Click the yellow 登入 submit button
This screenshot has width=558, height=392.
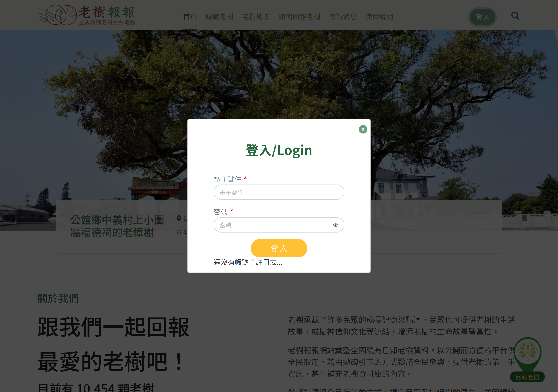[279, 248]
